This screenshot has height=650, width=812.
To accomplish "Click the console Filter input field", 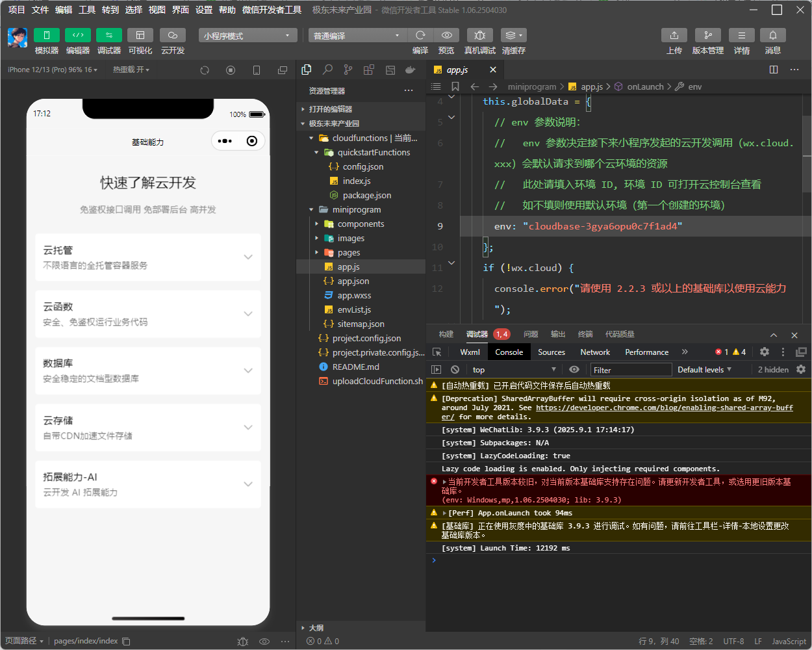I will tap(631, 370).
